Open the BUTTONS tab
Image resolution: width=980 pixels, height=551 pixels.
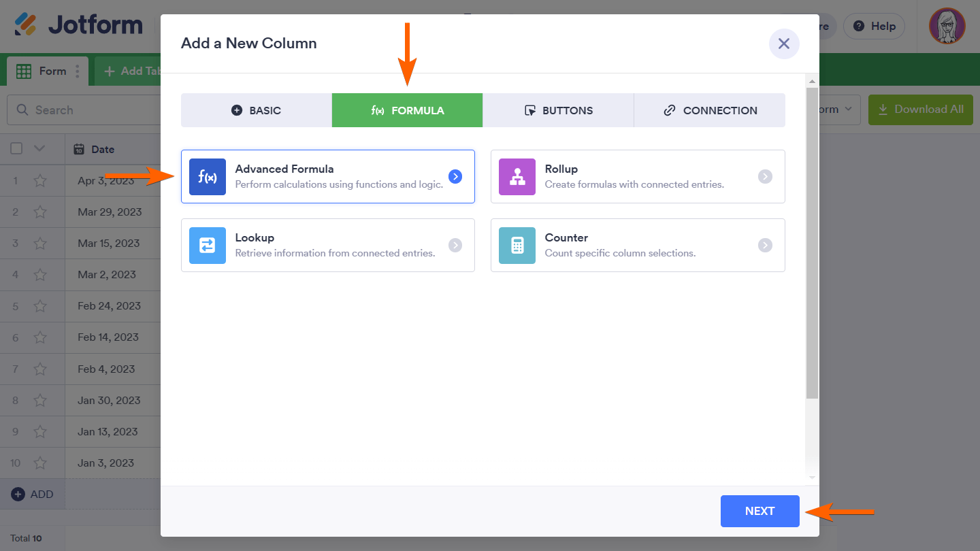tap(559, 110)
